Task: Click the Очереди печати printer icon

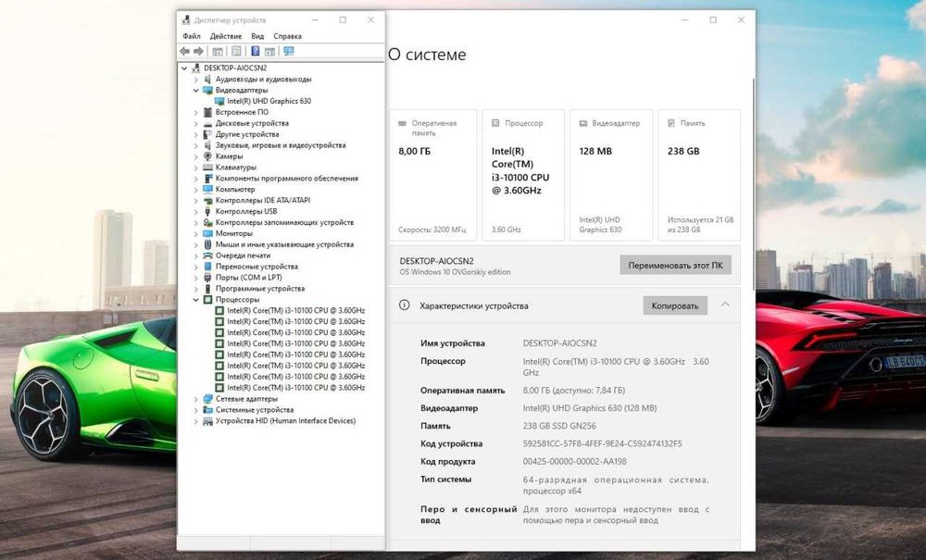Action: tap(207, 255)
